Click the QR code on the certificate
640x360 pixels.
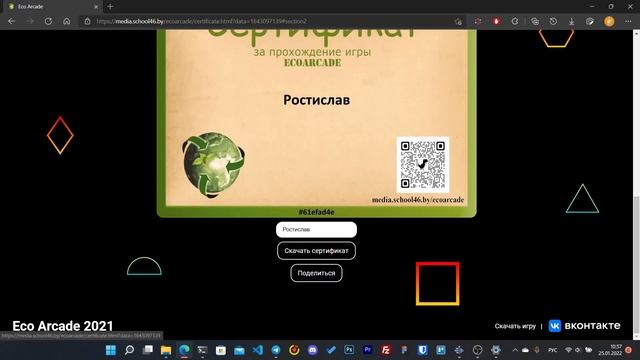pyautogui.click(x=422, y=165)
